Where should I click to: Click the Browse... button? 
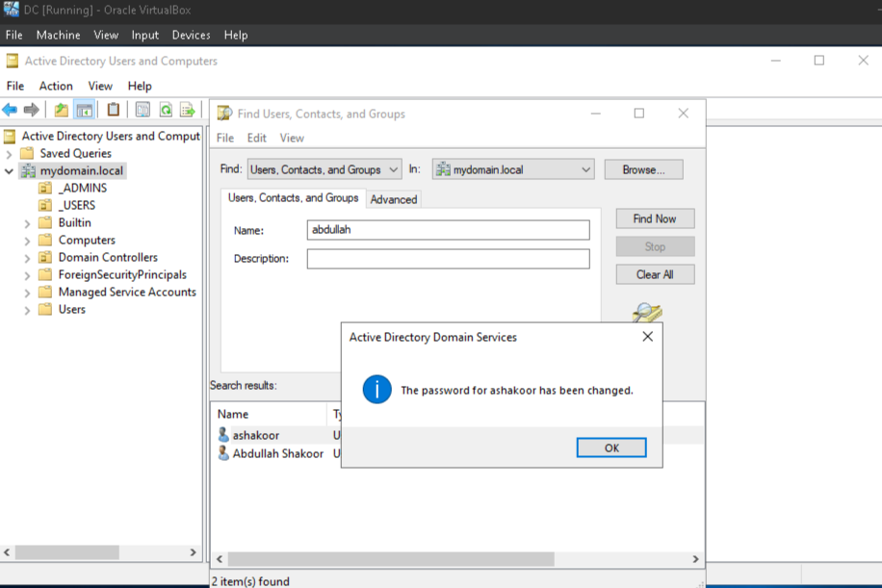click(643, 169)
